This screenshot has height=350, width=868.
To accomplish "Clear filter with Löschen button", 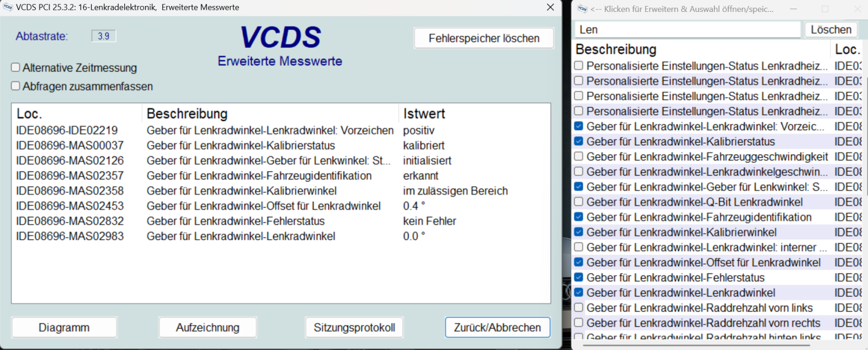I will (831, 29).
